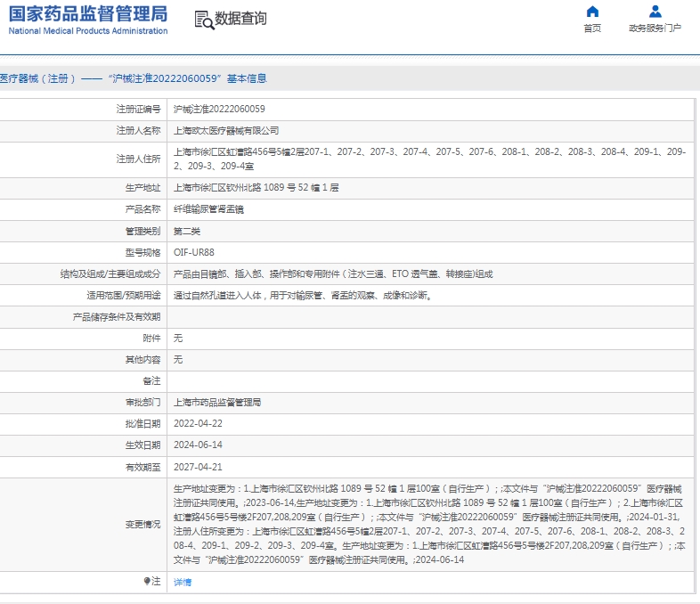The width and height of the screenshot is (700, 604).
Task: Click the 审批部门 row label
Action: [x=142, y=403]
